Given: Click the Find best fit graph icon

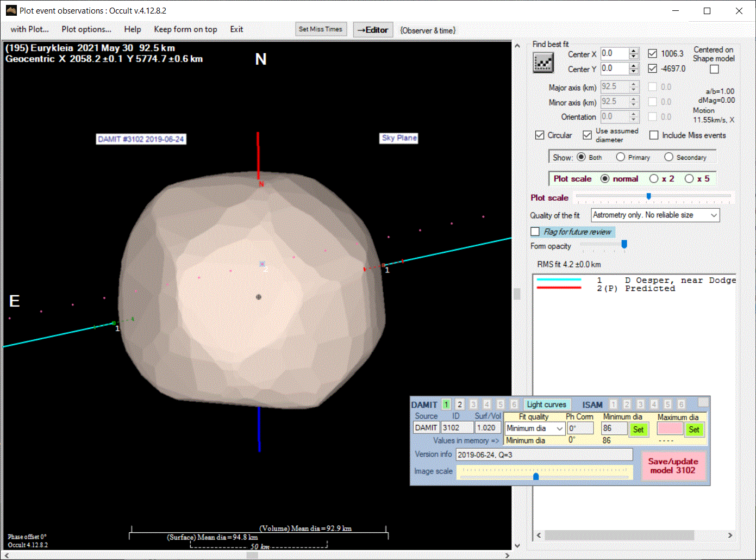Looking at the screenshot, I should pos(543,63).
